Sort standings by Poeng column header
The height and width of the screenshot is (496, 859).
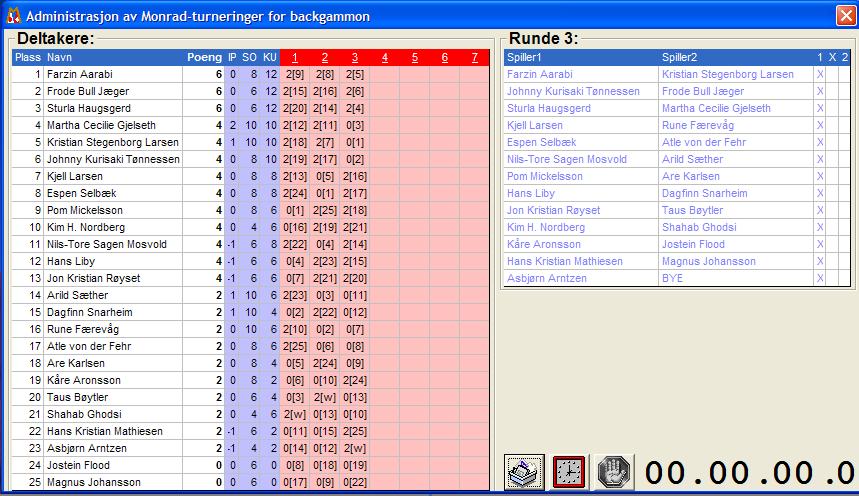[x=204, y=57]
